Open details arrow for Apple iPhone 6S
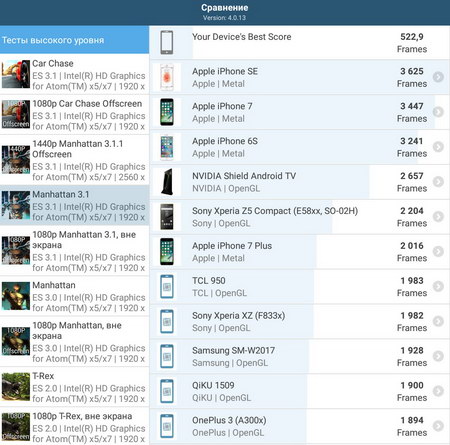Viewport: 450px width, 445px height. coord(438,147)
